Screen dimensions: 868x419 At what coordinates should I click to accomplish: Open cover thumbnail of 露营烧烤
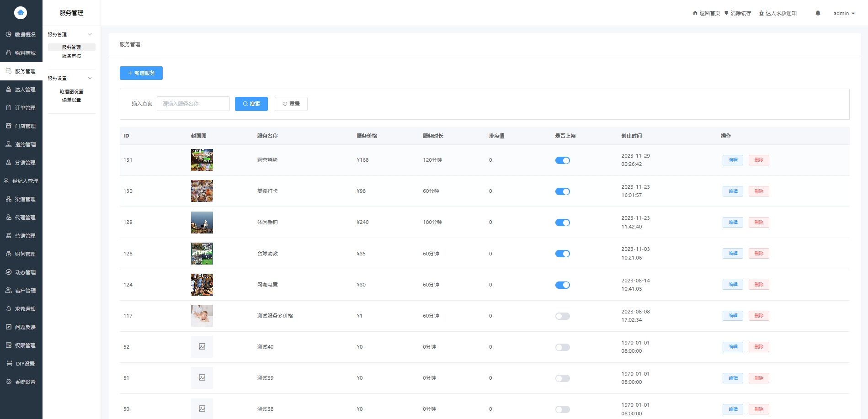click(x=202, y=160)
